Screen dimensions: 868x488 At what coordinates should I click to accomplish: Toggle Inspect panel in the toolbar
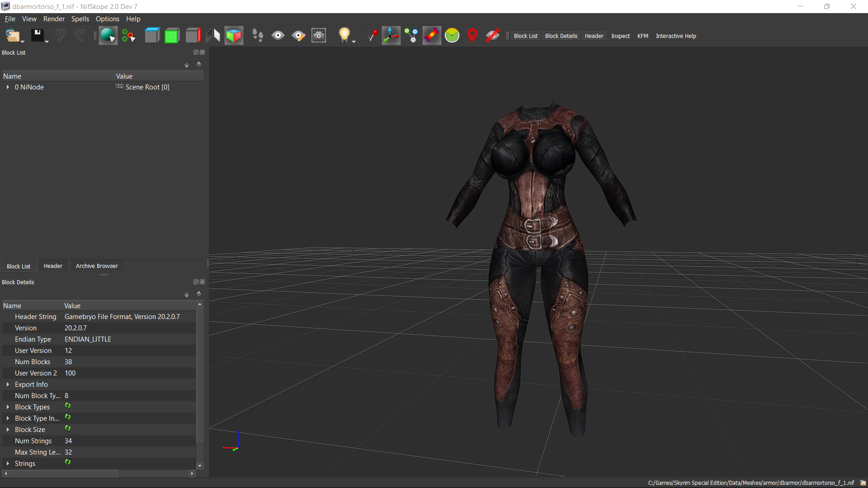[x=620, y=36]
